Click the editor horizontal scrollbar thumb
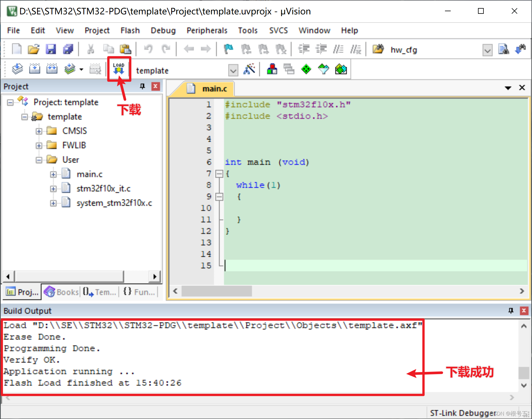Viewport: 532px width, 419px height. click(217, 291)
